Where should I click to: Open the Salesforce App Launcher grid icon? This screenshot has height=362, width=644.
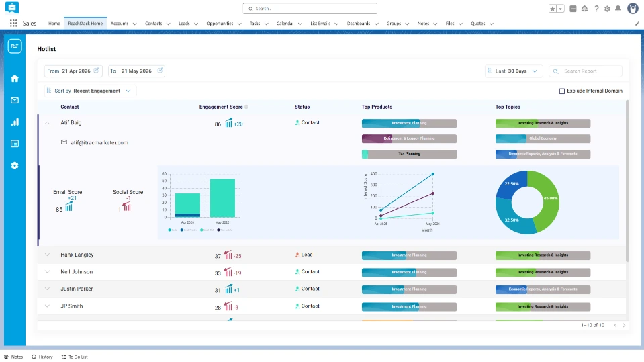pos(13,24)
